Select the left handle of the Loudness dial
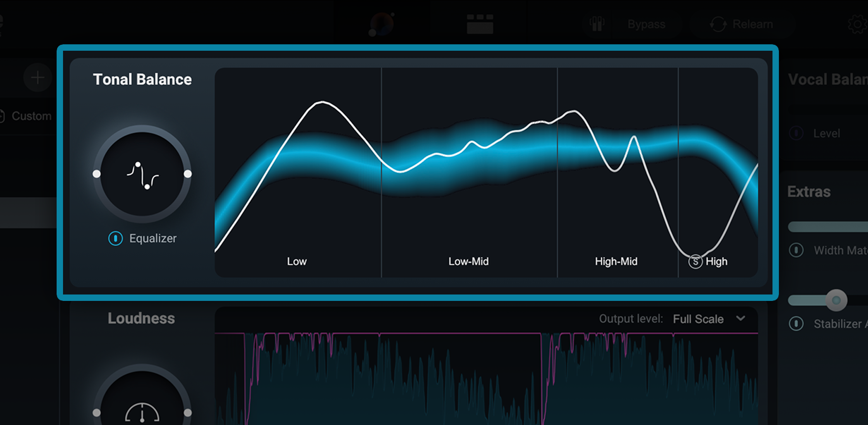This screenshot has width=868, height=425. (96, 413)
